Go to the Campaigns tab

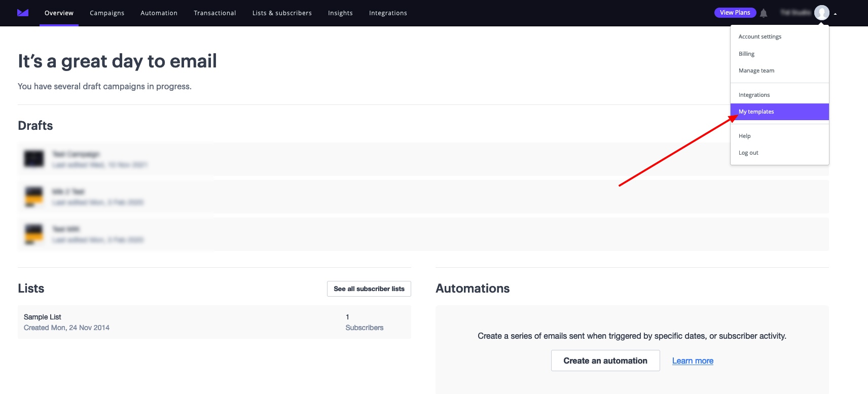coord(107,13)
